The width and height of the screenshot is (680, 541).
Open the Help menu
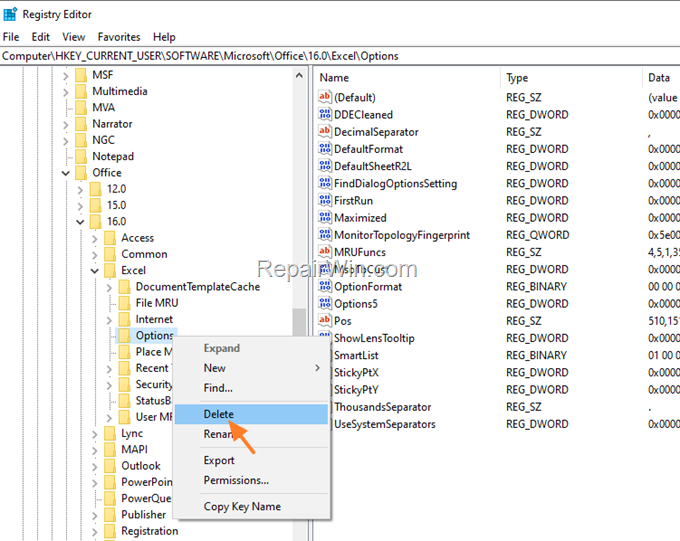coord(164,37)
